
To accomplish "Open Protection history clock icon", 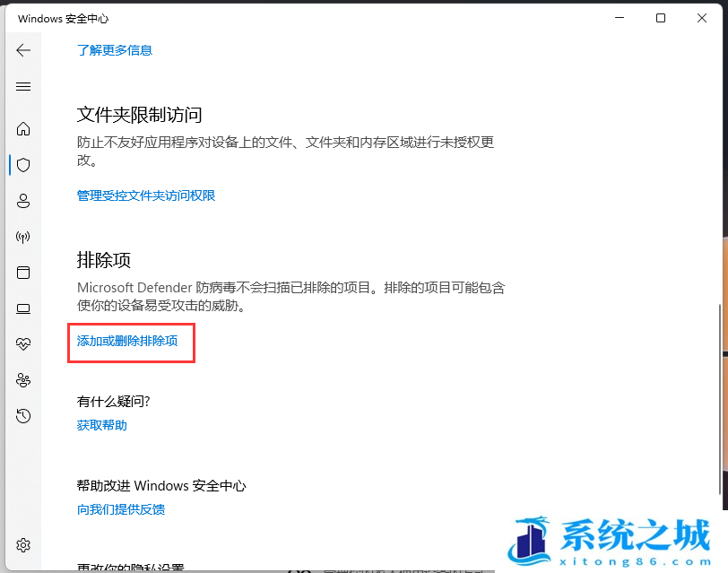I will tap(23, 416).
